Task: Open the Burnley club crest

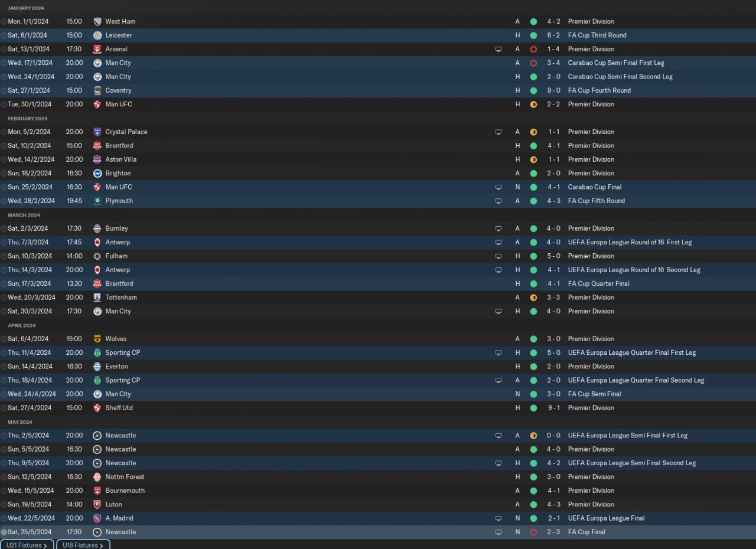Action: point(97,228)
